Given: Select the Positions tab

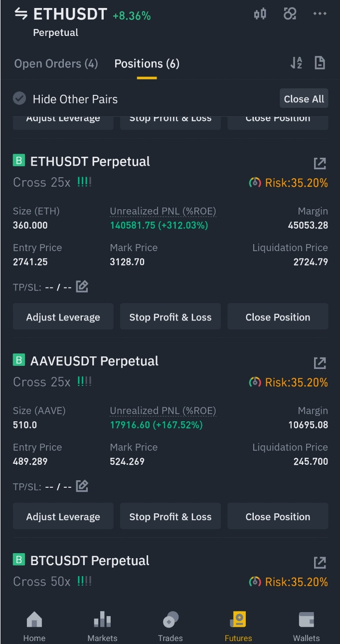Looking at the screenshot, I should pyautogui.click(x=147, y=64).
